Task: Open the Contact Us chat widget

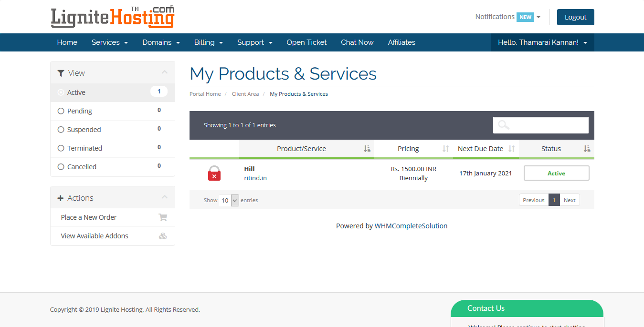Action: click(x=527, y=308)
